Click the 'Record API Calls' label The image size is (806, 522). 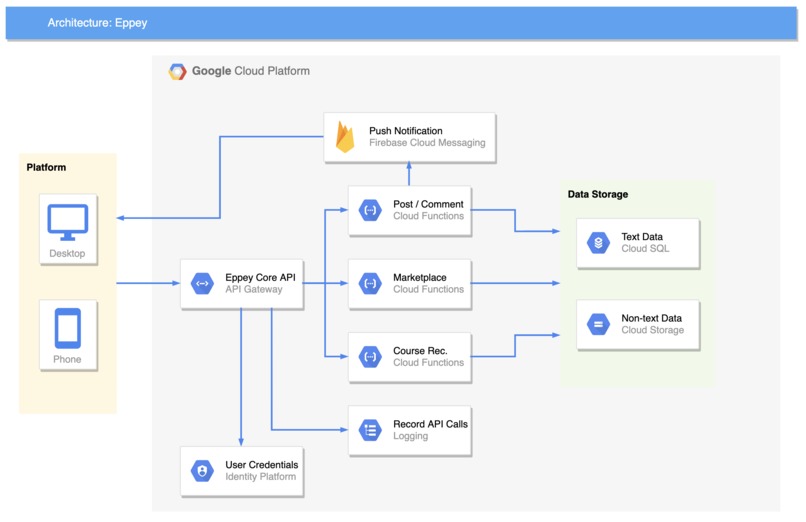[x=430, y=424]
